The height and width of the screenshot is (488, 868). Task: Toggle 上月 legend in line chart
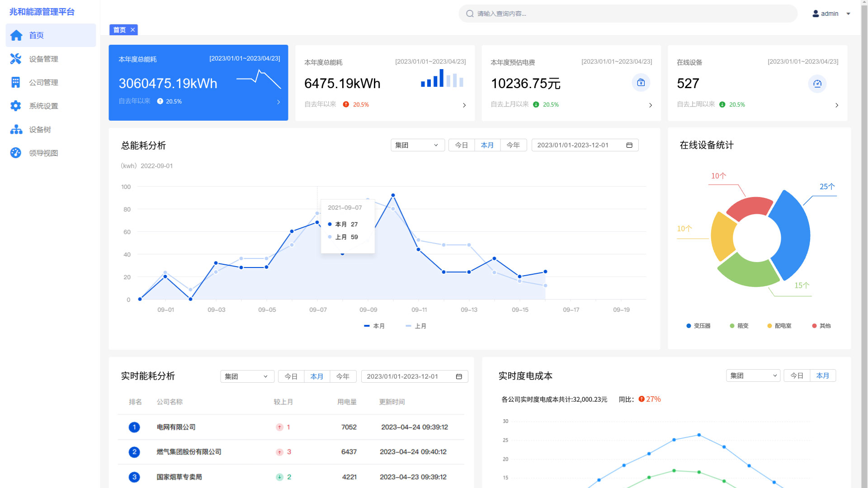(416, 326)
